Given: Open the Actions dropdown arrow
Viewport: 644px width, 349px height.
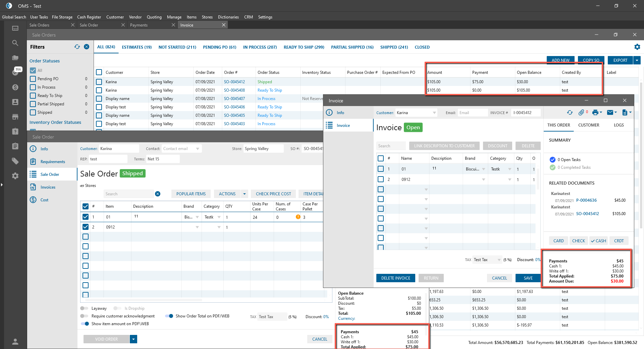Looking at the screenshot, I should 245,194.
